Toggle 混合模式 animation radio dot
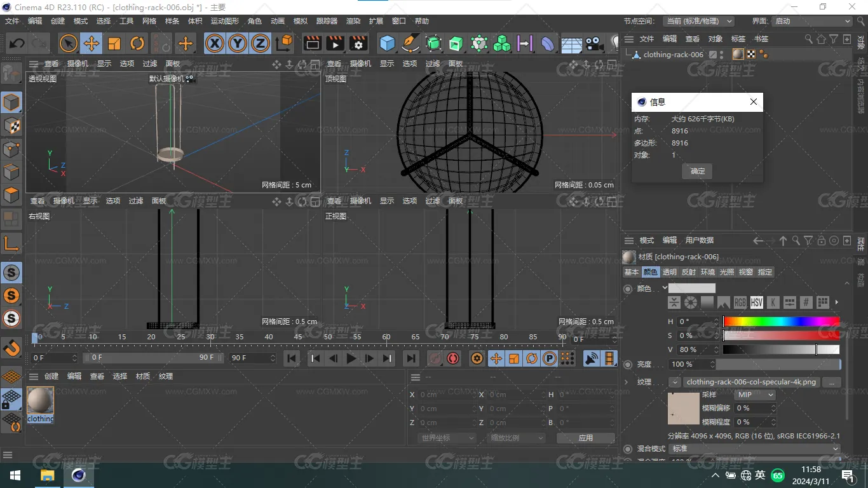The height and width of the screenshot is (488, 868). 628,449
